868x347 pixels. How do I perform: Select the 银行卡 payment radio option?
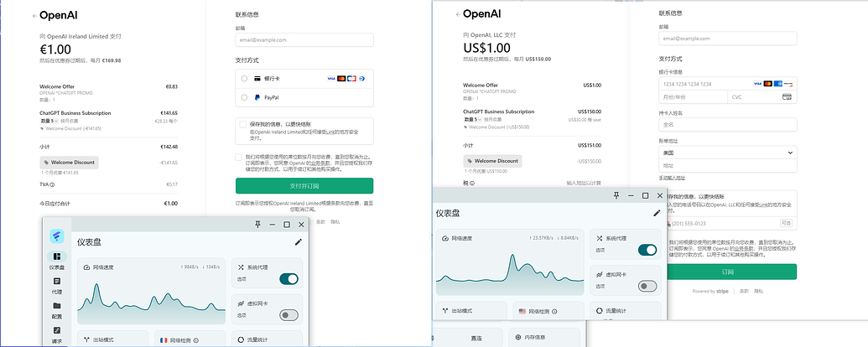(x=244, y=79)
